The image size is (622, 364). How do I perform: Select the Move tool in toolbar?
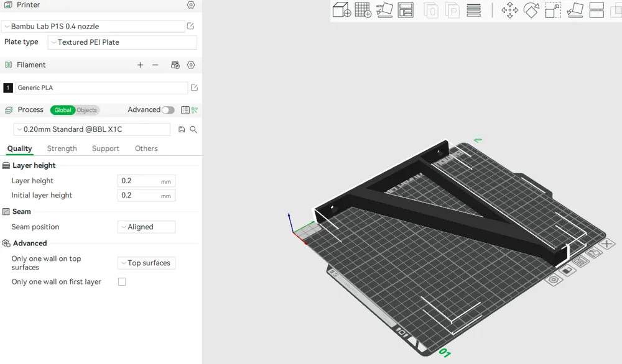click(510, 11)
